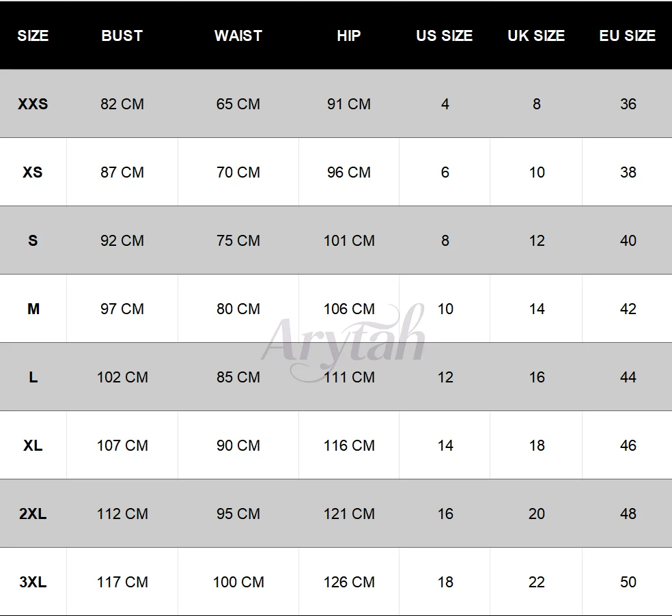Click the 102 CM bust cell
Image resolution: width=672 pixels, height=616 pixels.
pos(122,378)
